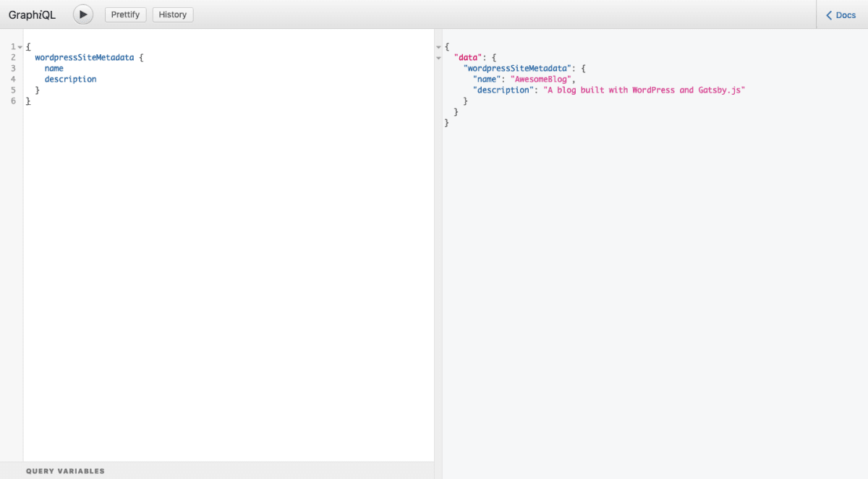Click the description field in the query
The image size is (868, 479).
coord(70,79)
